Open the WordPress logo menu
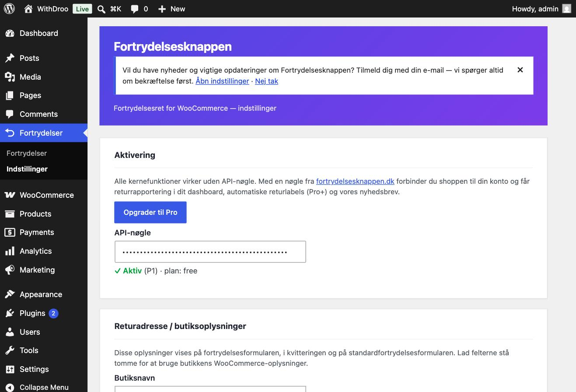This screenshot has width=576, height=392. 9,9
